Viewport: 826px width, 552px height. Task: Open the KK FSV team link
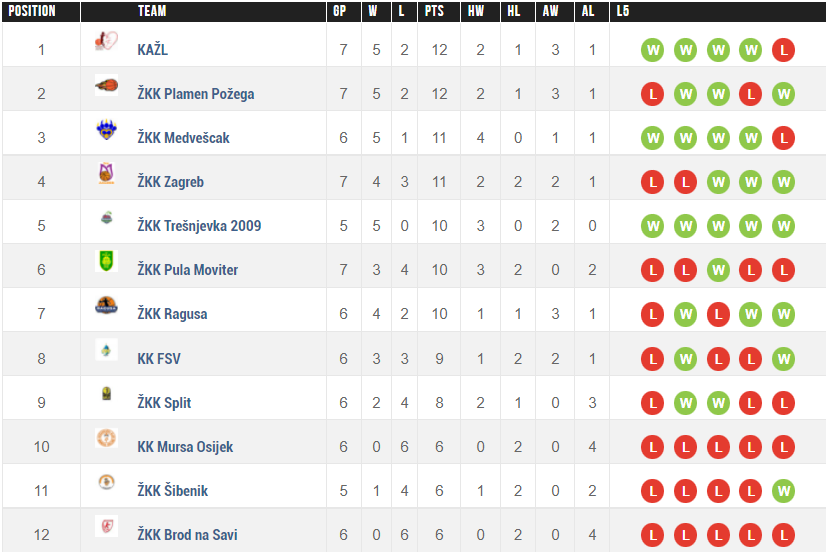click(159, 358)
